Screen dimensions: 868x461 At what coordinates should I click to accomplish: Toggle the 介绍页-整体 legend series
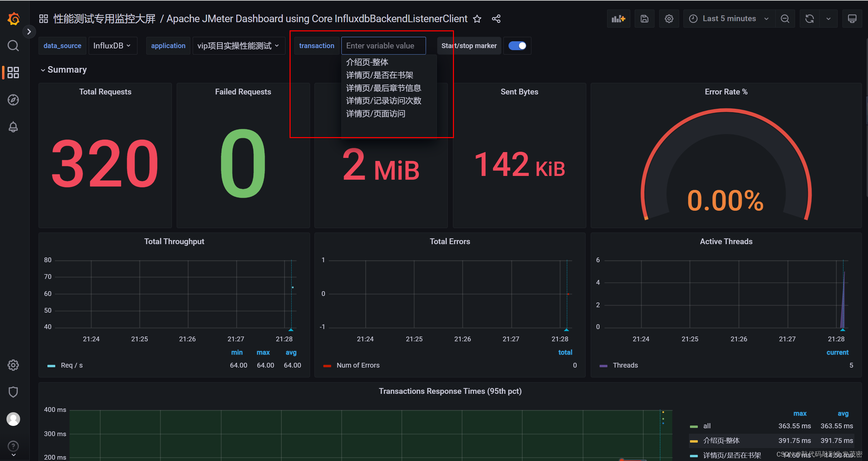click(x=721, y=441)
